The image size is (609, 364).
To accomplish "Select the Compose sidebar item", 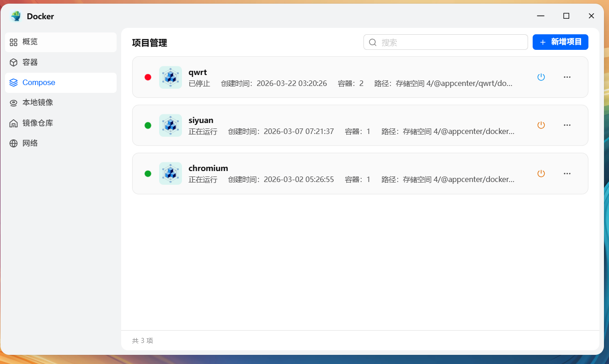I will pos(61,83).
